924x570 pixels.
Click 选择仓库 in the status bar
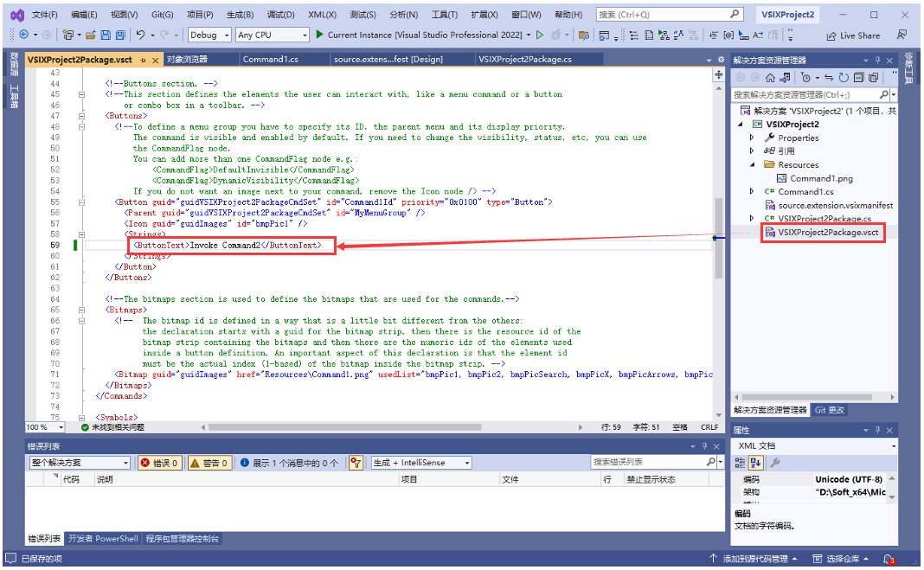(x=842, y=558)
